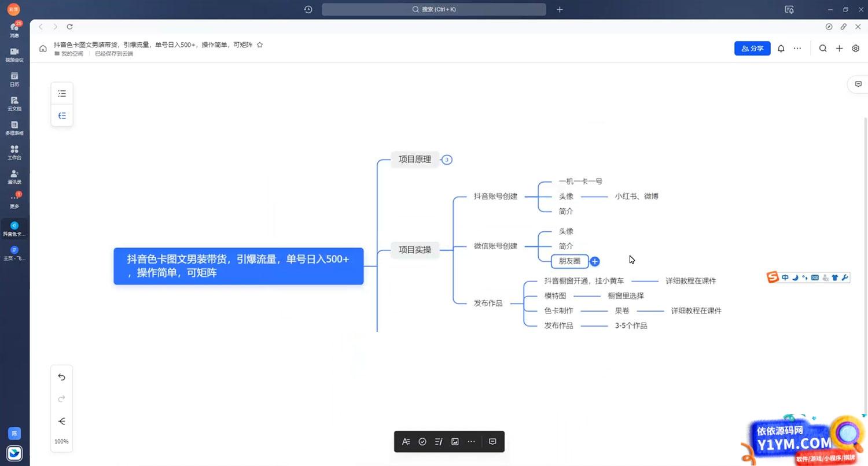Click the home icon beside the document title
868x466 pixels.
pyautogui.click(x=43, y=49)
